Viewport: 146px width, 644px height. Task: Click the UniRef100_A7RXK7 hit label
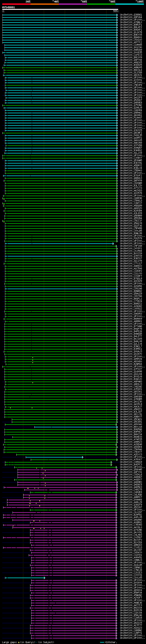pyautogui.click(x=131, y=459)
